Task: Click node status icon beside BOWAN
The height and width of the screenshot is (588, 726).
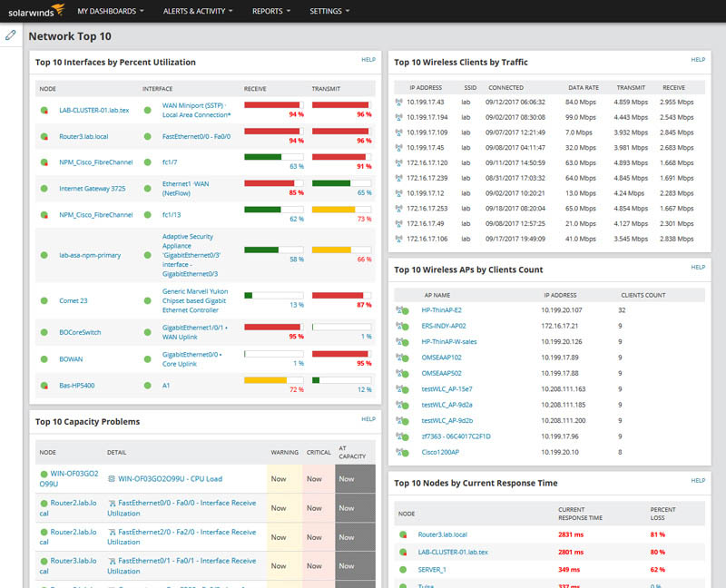Action: click(44, 358)
